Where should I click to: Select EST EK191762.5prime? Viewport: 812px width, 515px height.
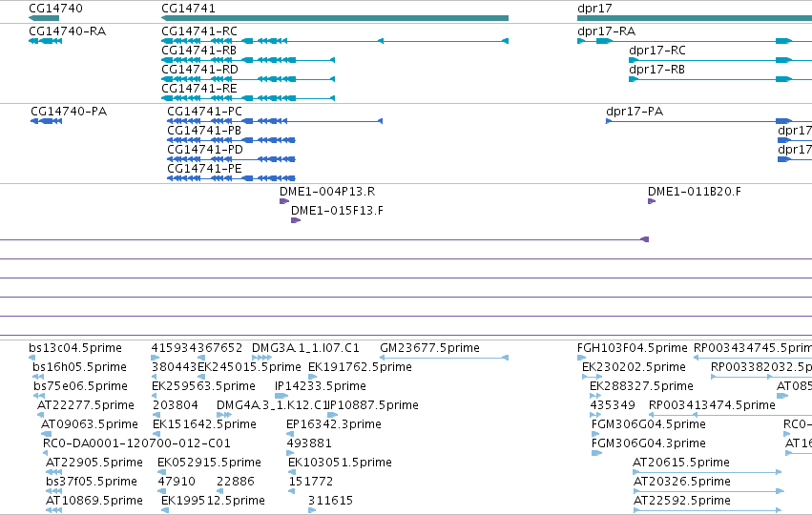pos(360,367)
